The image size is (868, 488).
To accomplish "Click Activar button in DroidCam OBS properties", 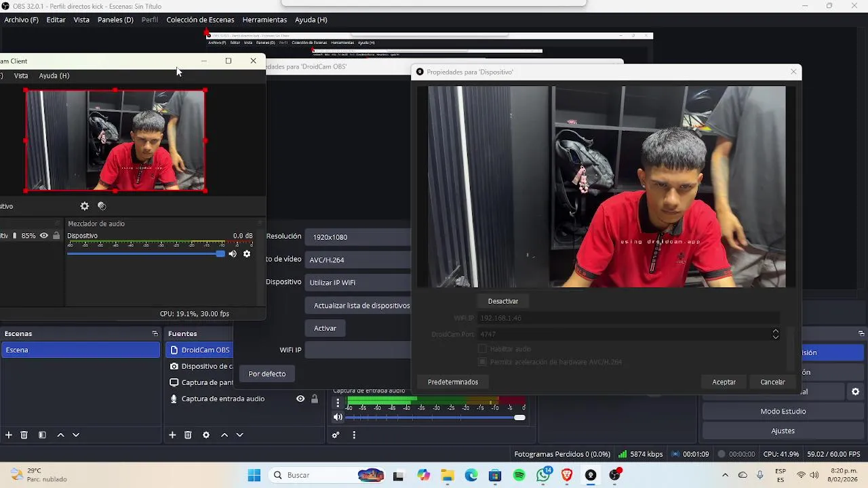I will (325, 328).
